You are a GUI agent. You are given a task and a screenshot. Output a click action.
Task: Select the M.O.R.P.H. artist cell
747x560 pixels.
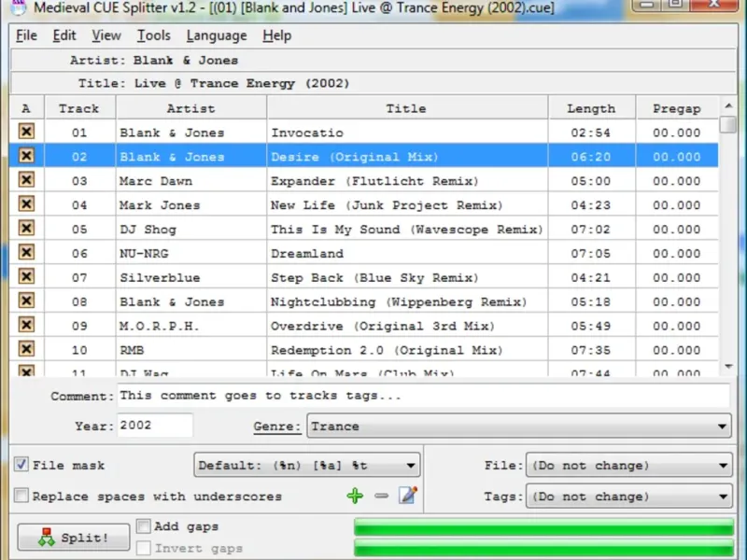pyautogui.click(x=191, y=326)
